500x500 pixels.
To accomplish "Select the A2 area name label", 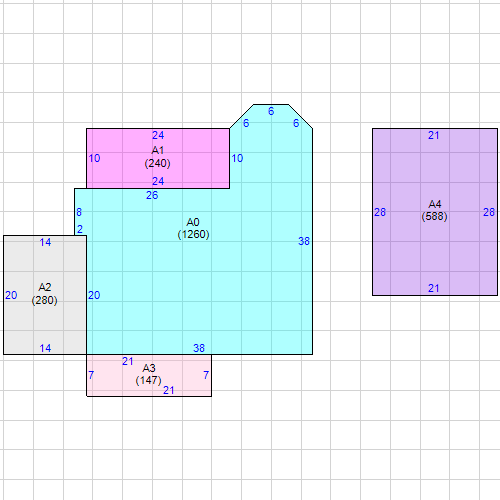I will coord(45,287).
